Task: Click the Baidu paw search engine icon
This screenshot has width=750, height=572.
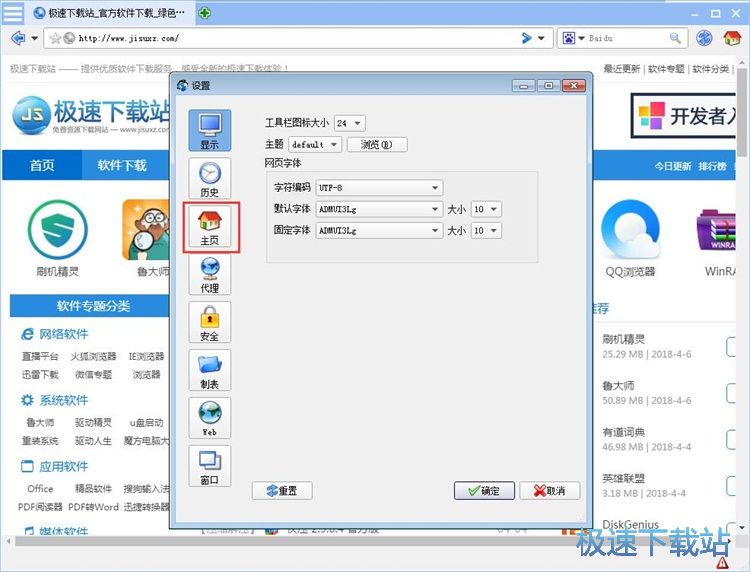Action: 568,38
